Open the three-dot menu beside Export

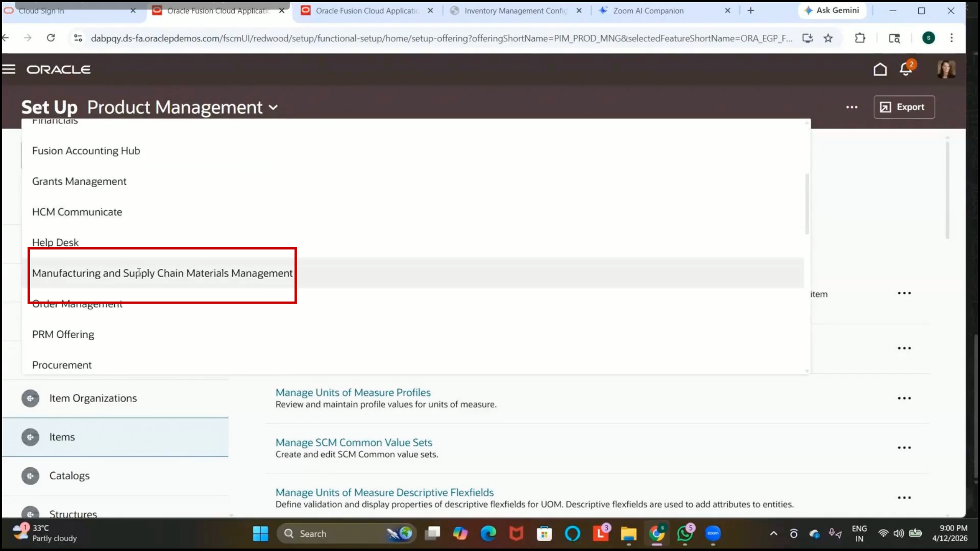[852, 107]
